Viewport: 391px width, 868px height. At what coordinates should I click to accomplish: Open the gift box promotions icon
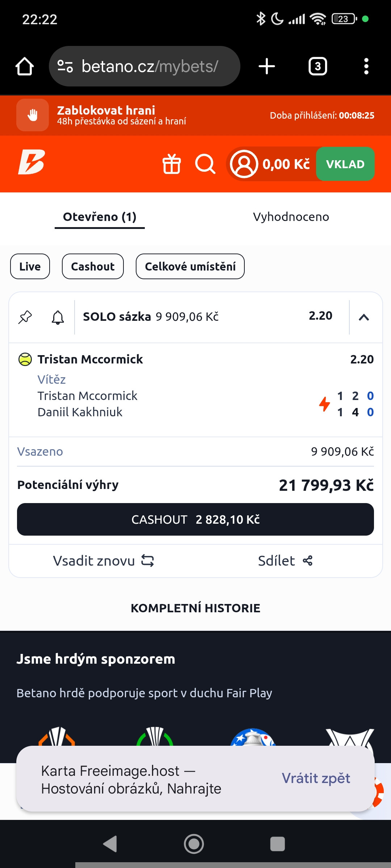tap(172, 164)
